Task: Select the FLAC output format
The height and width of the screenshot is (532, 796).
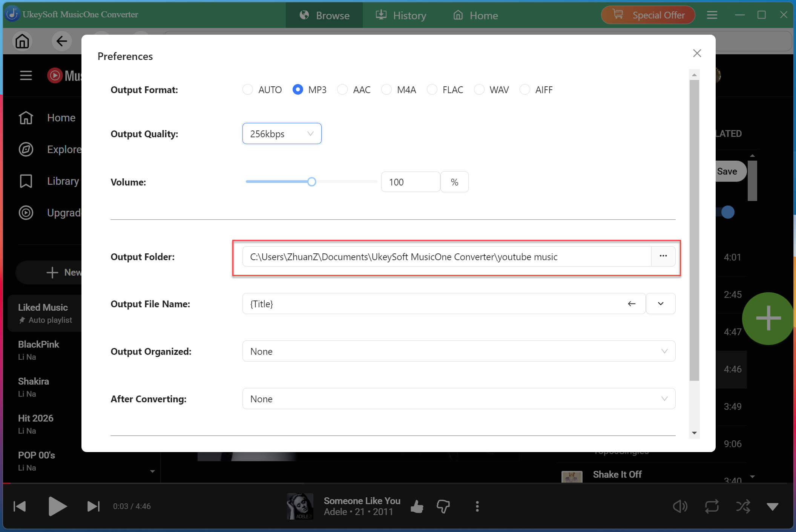Action: [x=432, y=89]
